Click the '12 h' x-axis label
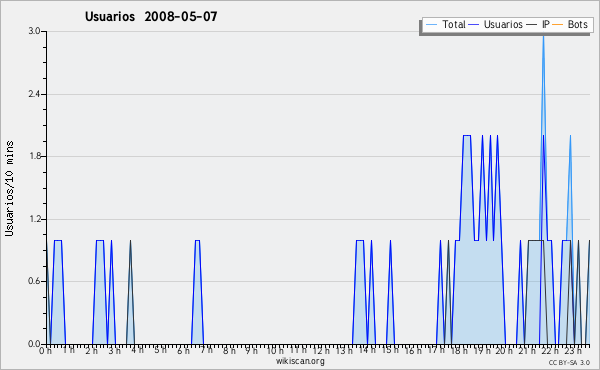The image size is (600, 370). (321, 351)
